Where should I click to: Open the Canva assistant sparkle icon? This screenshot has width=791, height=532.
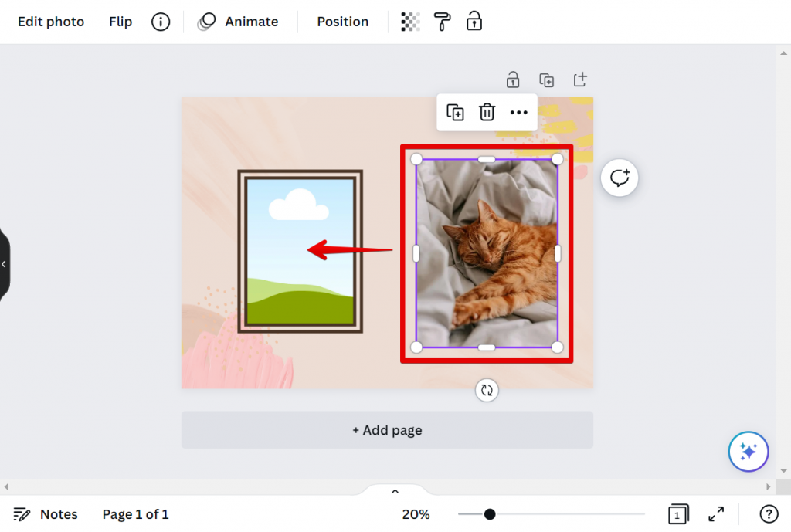pos(748,452)
